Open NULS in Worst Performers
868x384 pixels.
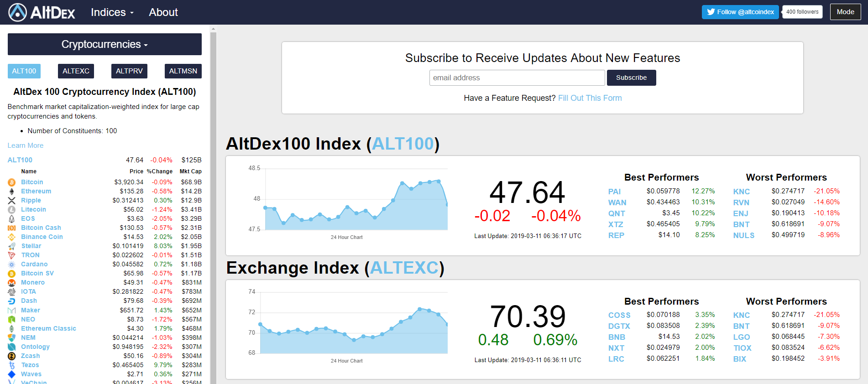[744, 235]
